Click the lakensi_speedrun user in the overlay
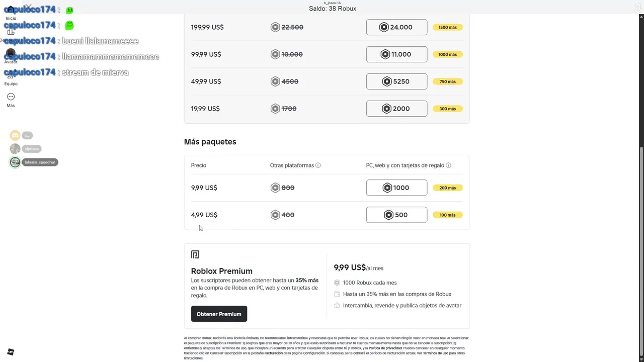The height and width of the screenshot is (362, 644). (x=40, y=162)
